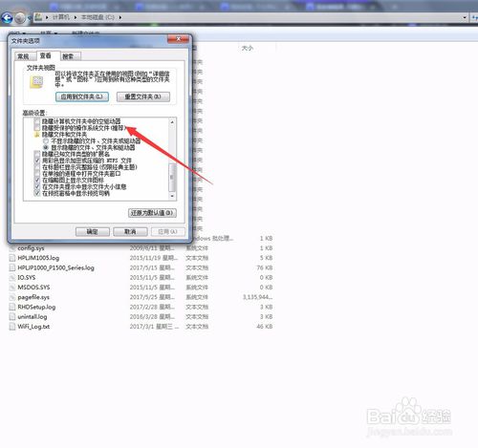Click the 应用到文件夹(L) button

point(82,96)
